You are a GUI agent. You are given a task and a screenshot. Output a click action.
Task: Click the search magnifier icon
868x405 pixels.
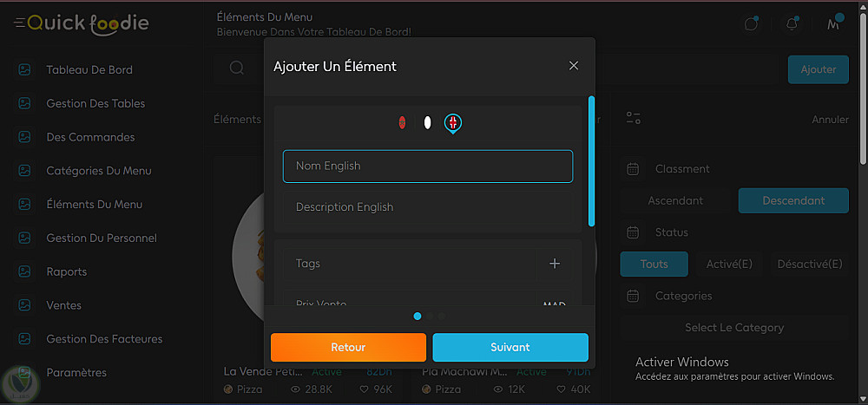coord(236,68)
